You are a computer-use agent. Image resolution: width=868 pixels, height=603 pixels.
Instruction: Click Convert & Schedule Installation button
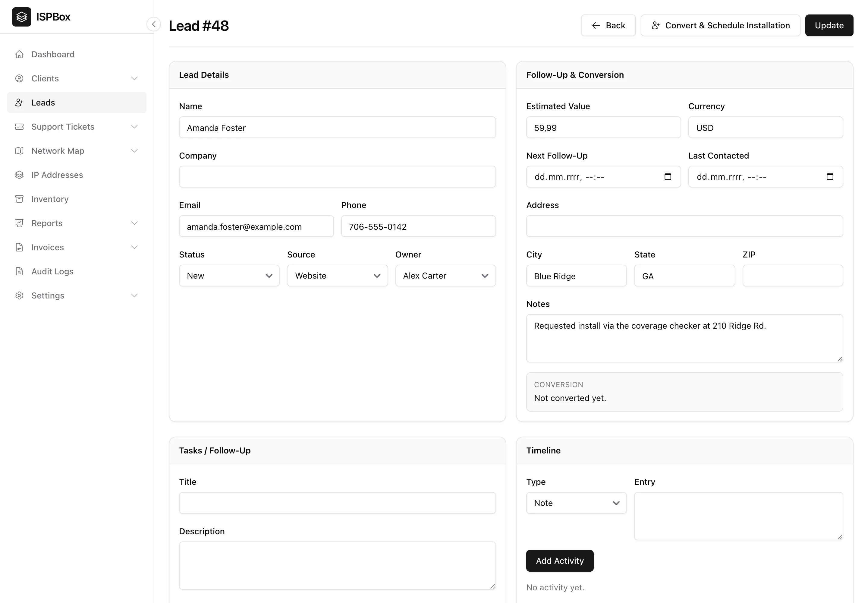[720, 25]
